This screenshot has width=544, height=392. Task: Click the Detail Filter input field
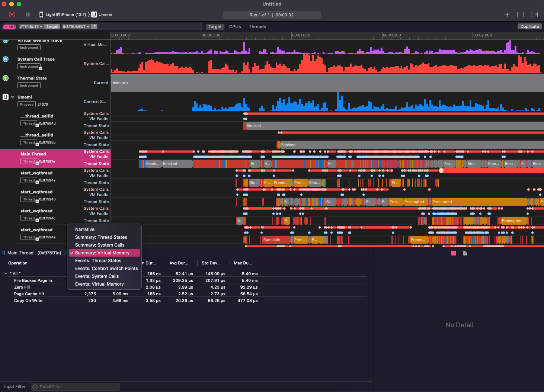click(76, 387)
